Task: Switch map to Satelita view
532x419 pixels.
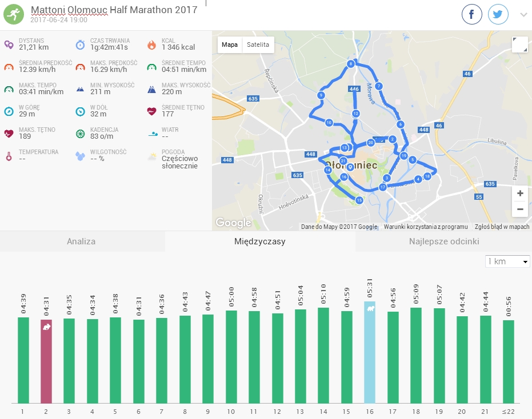Action: pyautogui.click(x=258, y=45)
